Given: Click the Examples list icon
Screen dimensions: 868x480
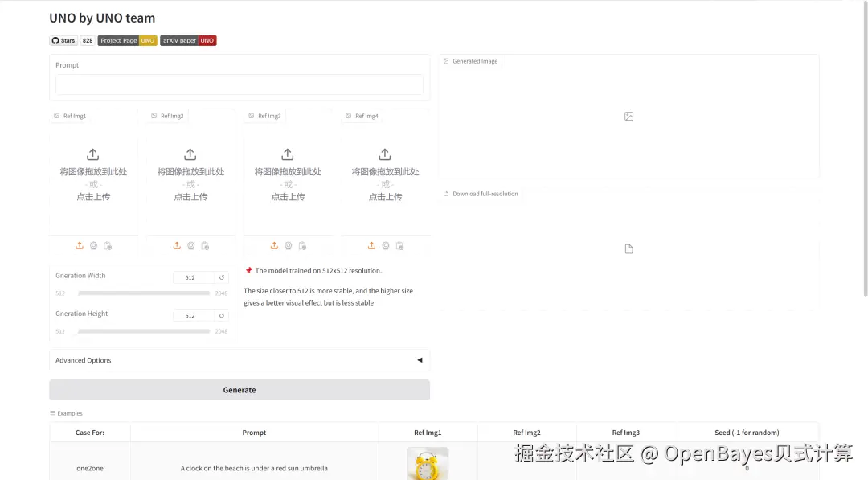Looking at the screenshot, I should click(x=52, y=413).
